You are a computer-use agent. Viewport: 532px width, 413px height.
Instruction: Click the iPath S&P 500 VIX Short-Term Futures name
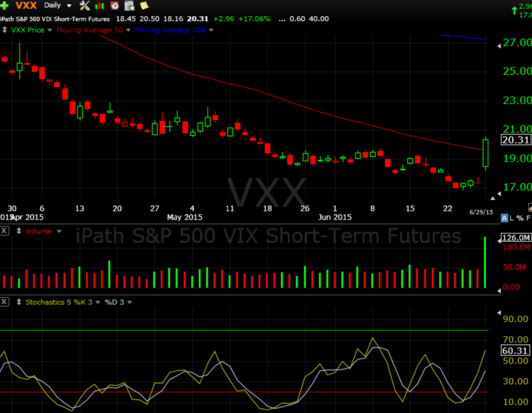(x=55, y=19)
